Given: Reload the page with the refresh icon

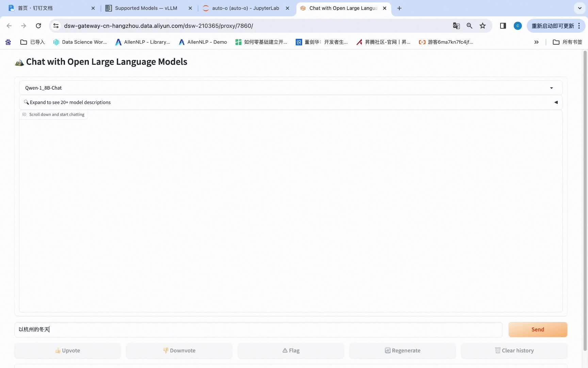Looking at the screenshot, I should [x=38, y=26].
